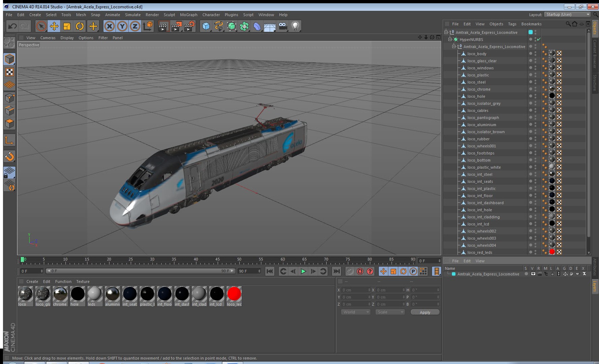Select loco_int_dashboard in object tree
The height and width of the screenshot is (364, 599).
(485, 203)
